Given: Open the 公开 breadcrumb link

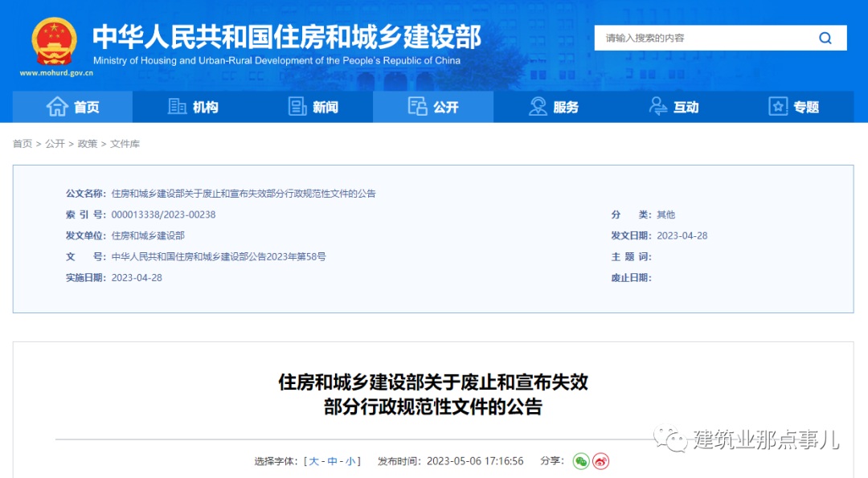Looking at the screenshot, I should click(x=55, y=144).
